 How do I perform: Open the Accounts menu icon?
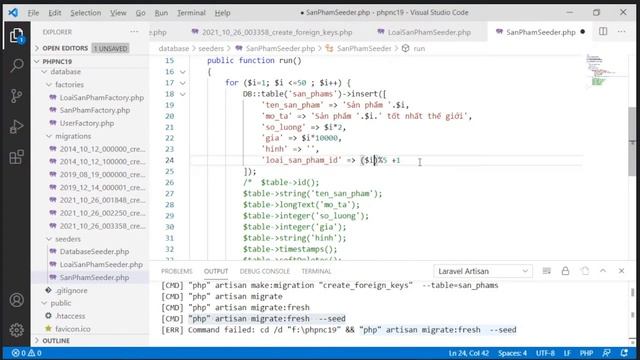click(x=16, y=300)
